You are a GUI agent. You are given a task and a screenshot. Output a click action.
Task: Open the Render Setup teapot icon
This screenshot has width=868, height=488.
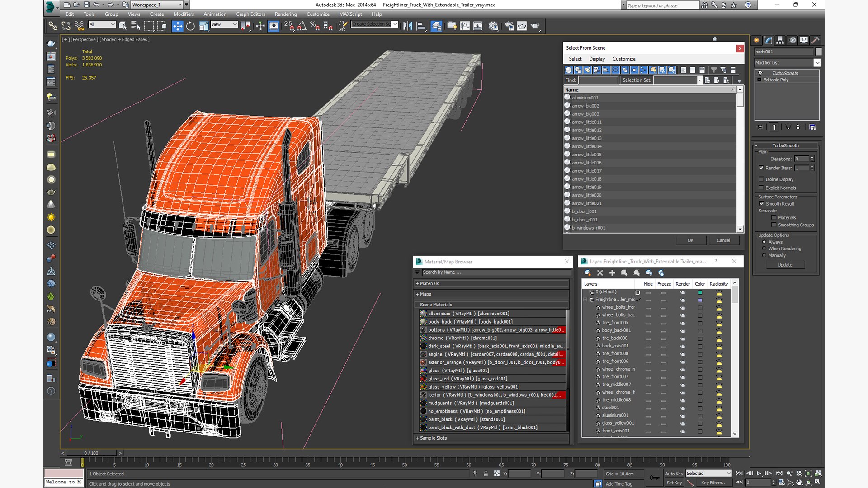[x=509, y=26]
